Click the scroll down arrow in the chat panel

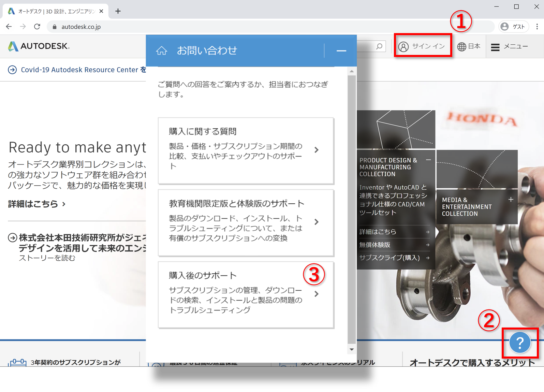pos(352,349)
